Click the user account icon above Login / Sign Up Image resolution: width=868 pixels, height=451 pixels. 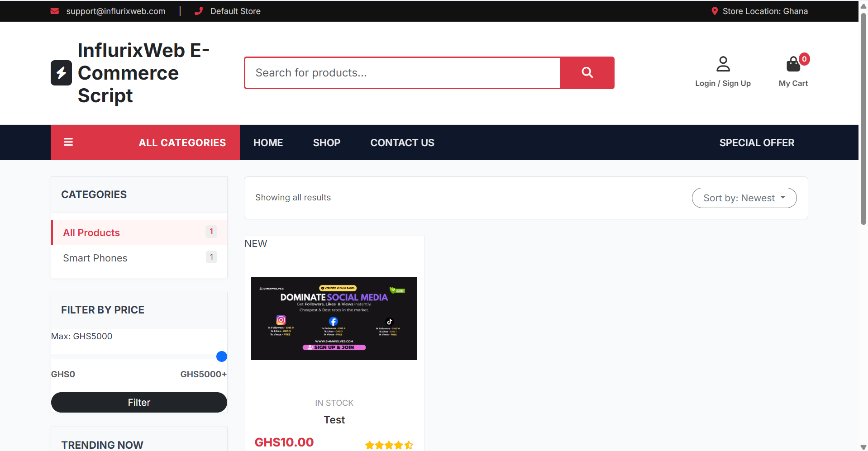click(723, 64)
